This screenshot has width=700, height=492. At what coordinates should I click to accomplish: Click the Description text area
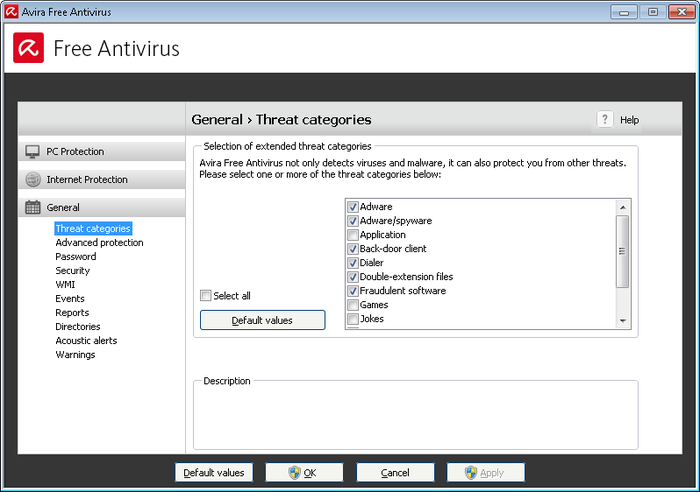[416, 416]
